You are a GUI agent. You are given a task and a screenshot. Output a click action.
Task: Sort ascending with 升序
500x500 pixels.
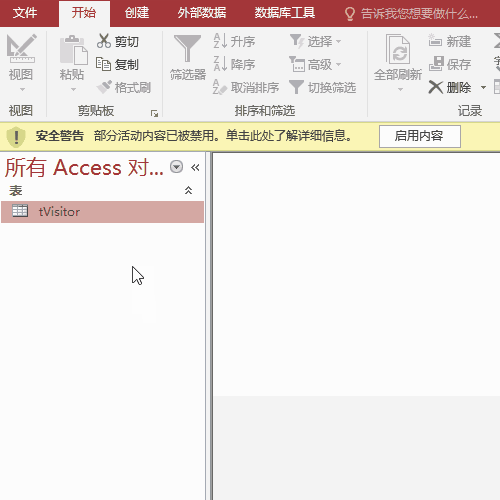coord(234,41)
